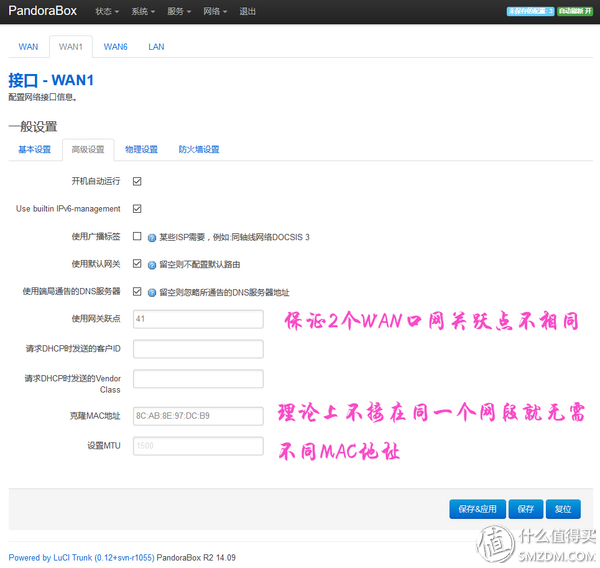Focus the 使用网关跃点 input field
The height and width of the screenshot is (568, 600).
point(198,319)
